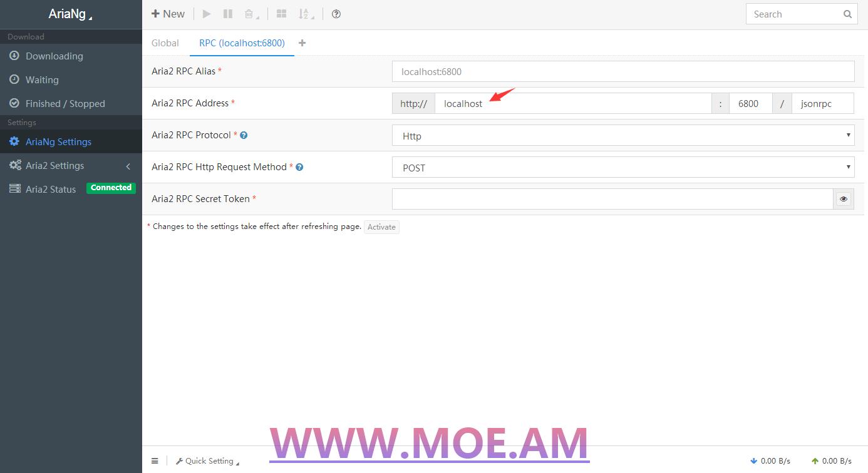Click the upload speed indicator

(832, 461)
